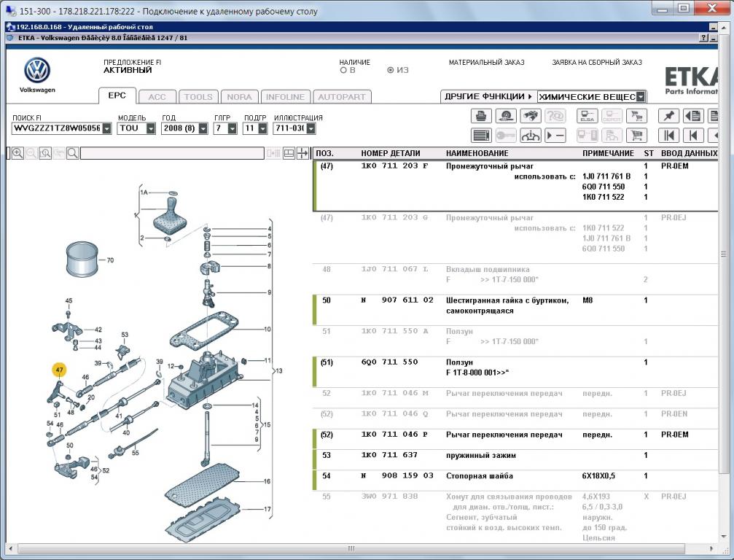734x560 pixels.
Task: Open the ПОДГР subgroup dropdown
Action: click(262, 128)
